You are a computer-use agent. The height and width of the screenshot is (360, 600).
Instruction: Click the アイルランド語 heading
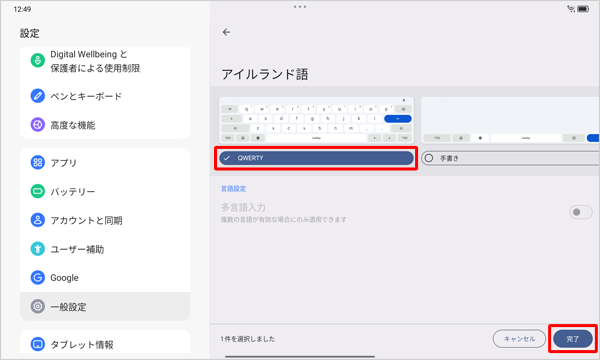(x=265, y=74)
